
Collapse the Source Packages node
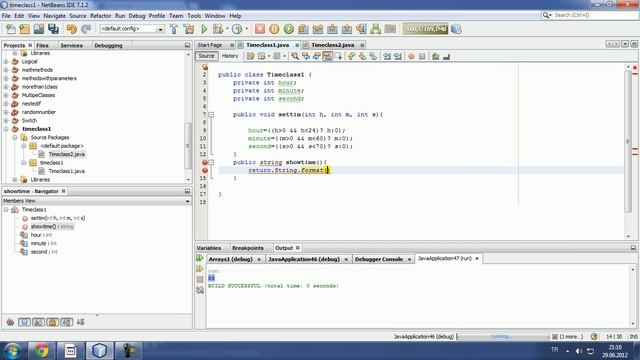click(15, 138)
